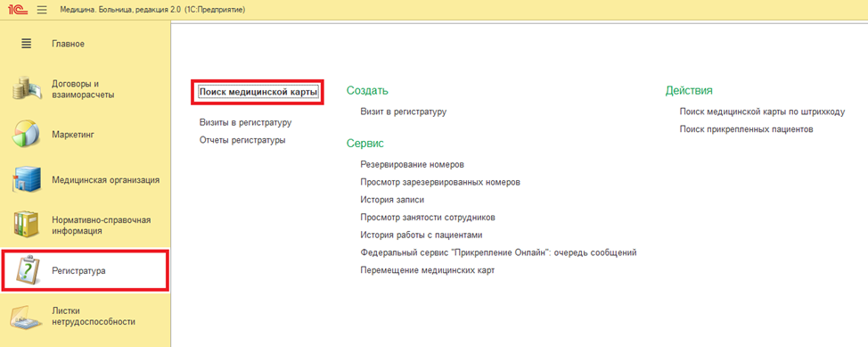Open the Листки нетрудоспособности section
Screen dimensions: 868x347
93,316
